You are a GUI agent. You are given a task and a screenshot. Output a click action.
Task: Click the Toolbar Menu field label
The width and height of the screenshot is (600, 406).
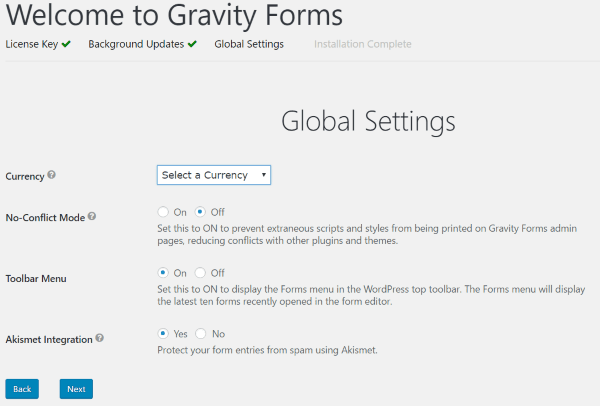(36, 280)
